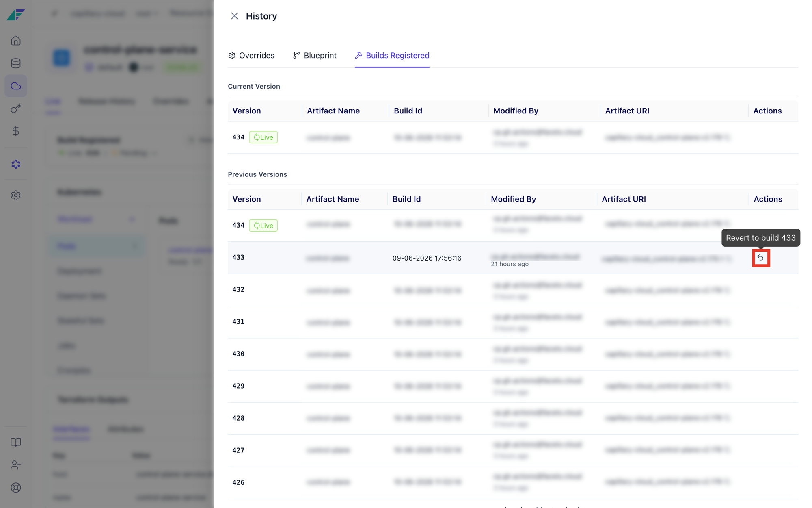This screenshot has width=812, height=508.
Task: Select the version 432 row
Action: click(x=513, y=290)
